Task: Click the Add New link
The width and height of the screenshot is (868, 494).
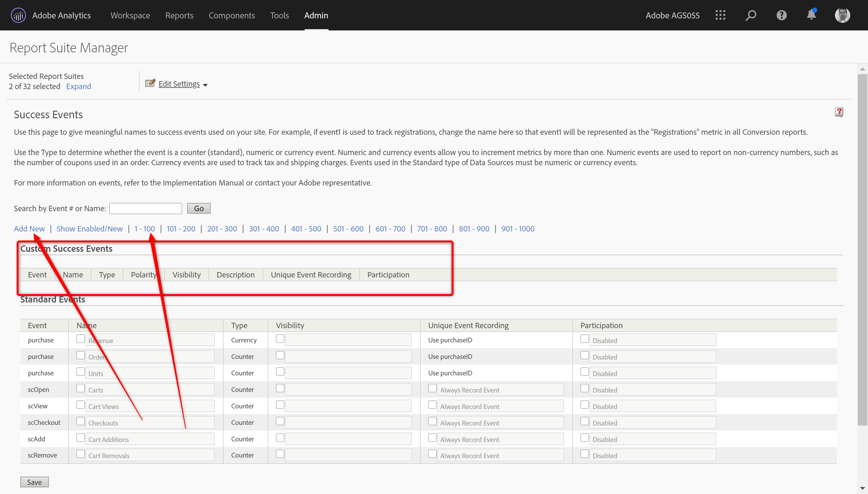Action: [x=29, y=229]
